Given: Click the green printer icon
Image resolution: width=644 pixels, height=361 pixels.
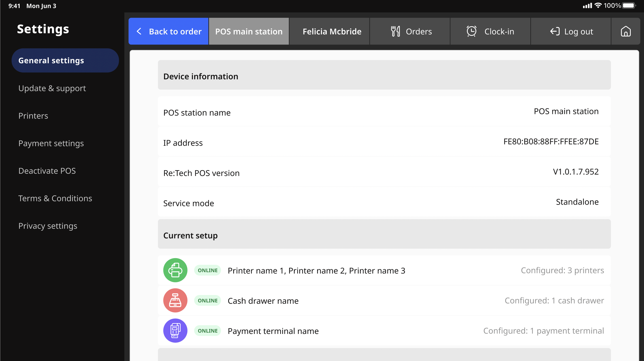Looking at the screenshot, I should 175,270.
